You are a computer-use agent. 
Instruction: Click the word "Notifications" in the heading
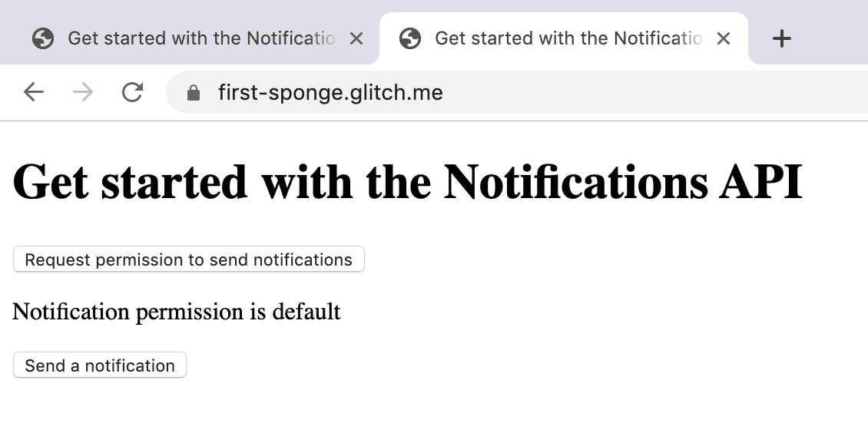(x=575, y=183)
